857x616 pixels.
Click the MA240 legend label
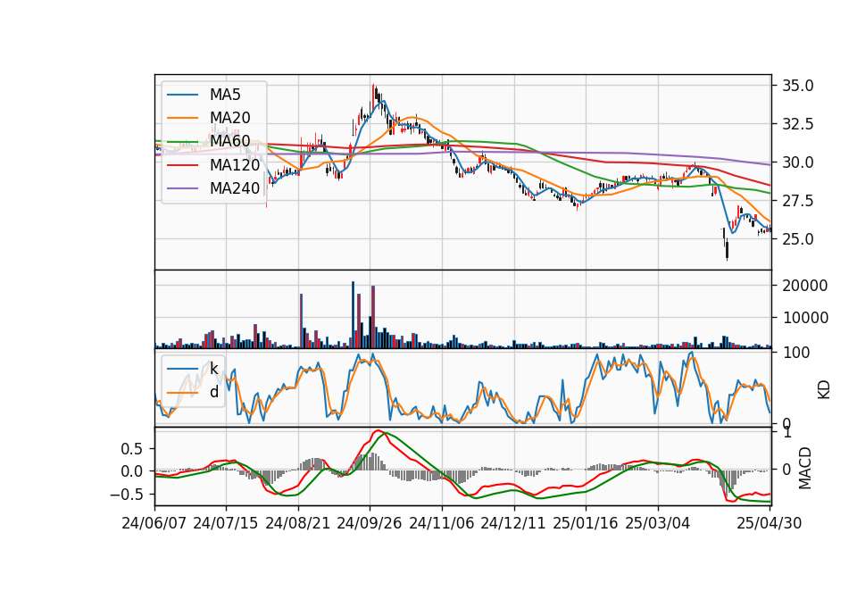point(235,188)
